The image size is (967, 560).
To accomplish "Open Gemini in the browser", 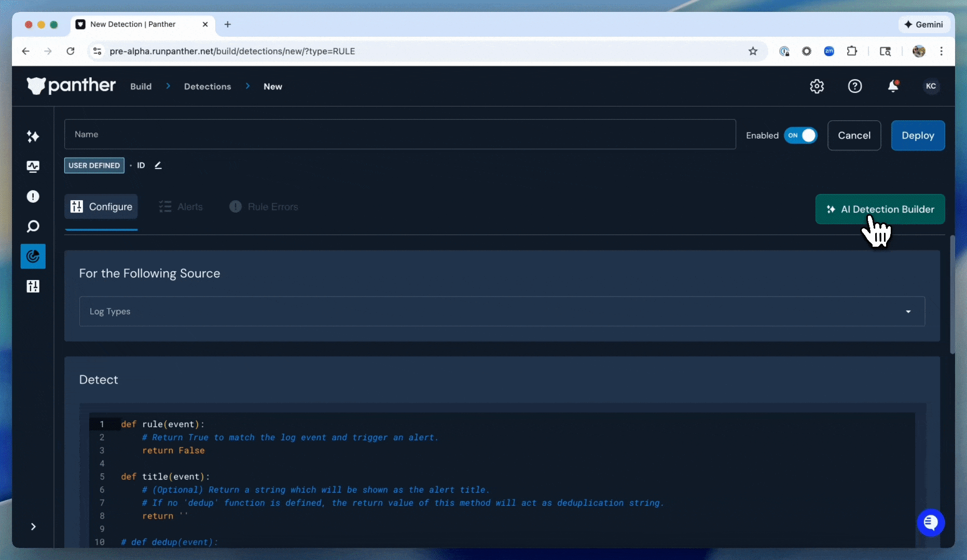I will tap(924, 24).
